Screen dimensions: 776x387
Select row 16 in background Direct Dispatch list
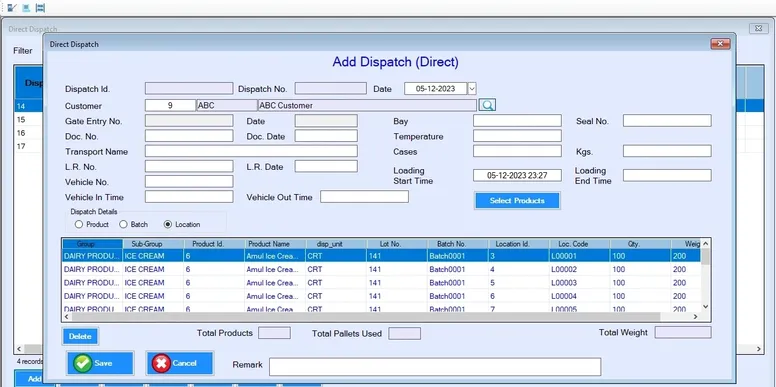tap(29, 133)
